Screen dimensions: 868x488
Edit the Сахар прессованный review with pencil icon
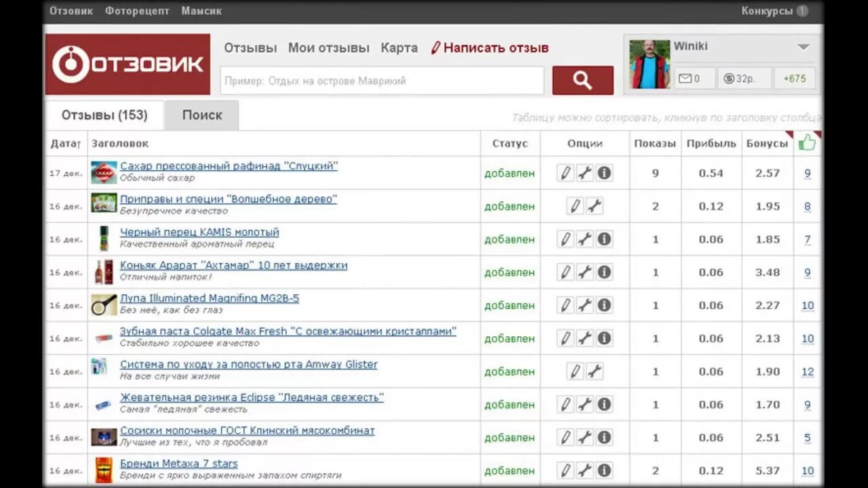pos(566,173)
